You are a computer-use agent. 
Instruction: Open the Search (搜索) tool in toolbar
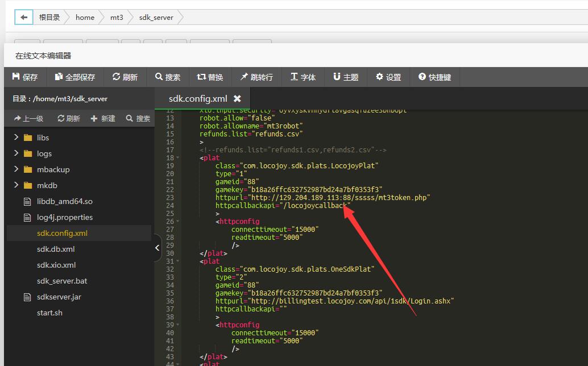tap(168, 77)
